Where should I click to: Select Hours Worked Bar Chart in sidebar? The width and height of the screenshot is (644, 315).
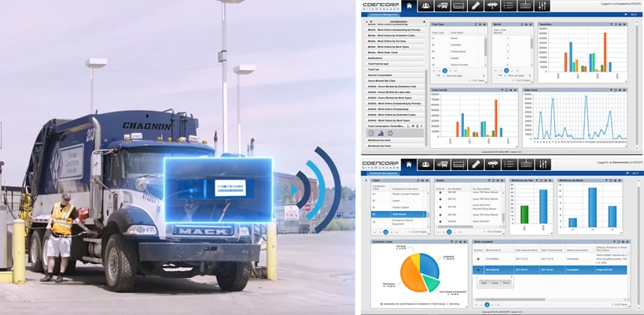(395, 81)
